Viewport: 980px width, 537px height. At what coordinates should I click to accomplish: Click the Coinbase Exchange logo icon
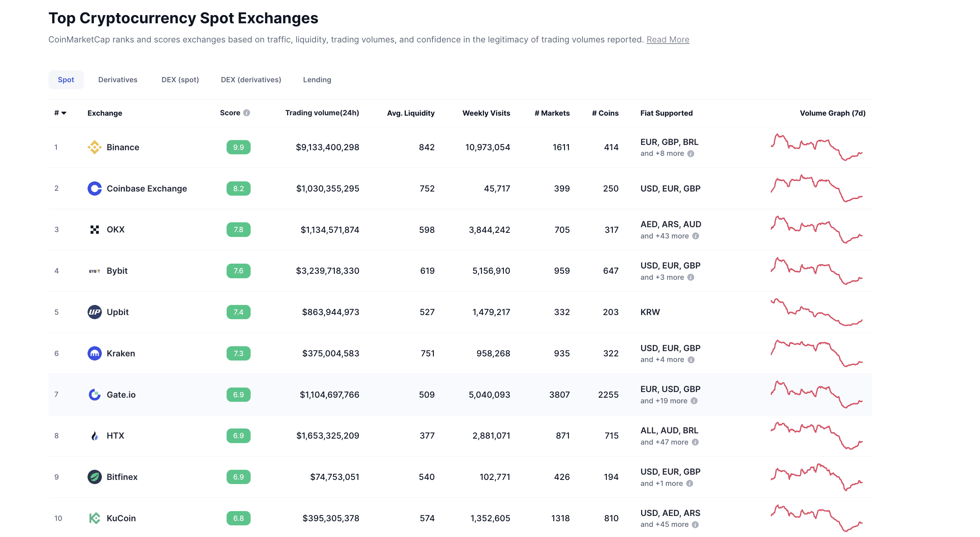coord(94,188)
